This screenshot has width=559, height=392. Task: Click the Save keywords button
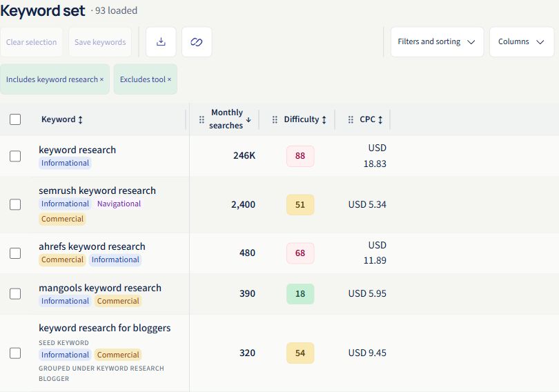tap(100, 42)
